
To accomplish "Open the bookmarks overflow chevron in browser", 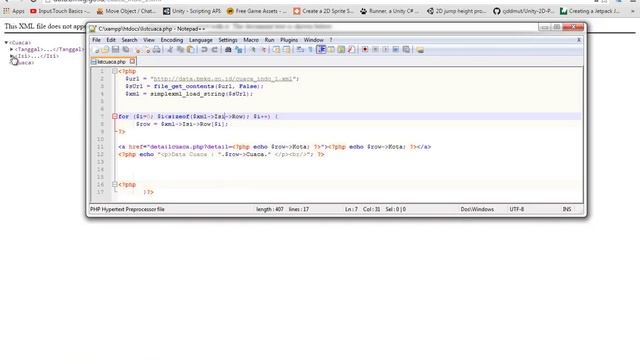I will pyautogui.click(x=633, y=11).
